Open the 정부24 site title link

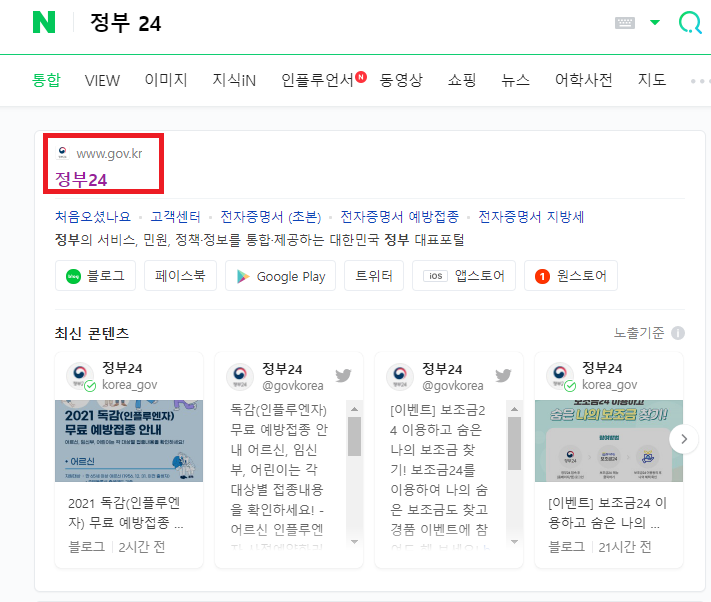click(x=81, y=180)
